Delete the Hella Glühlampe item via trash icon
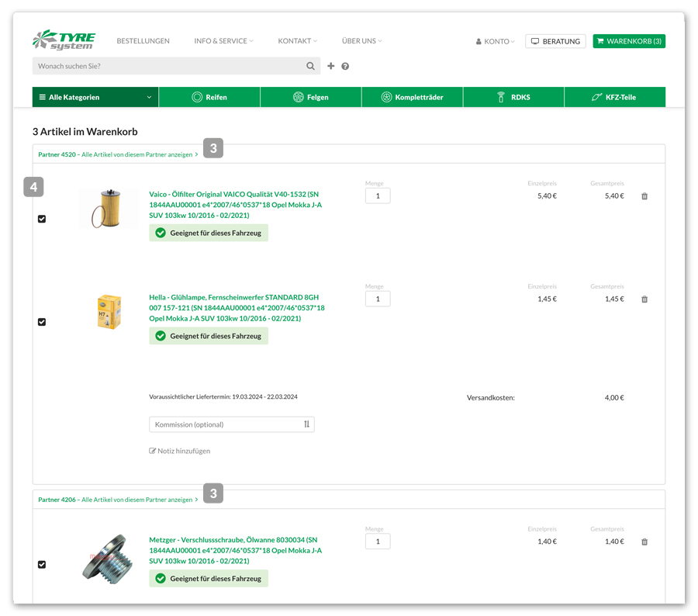 [x=644, y=299]
